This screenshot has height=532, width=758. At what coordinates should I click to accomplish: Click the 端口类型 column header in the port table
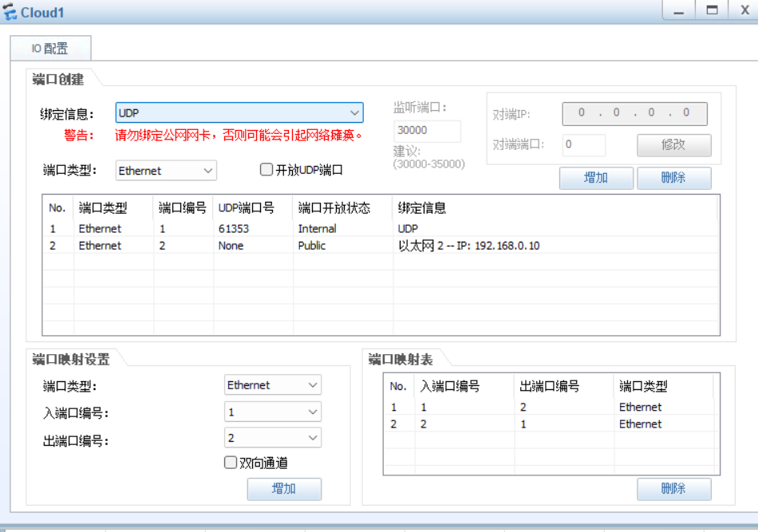[113, 208]
